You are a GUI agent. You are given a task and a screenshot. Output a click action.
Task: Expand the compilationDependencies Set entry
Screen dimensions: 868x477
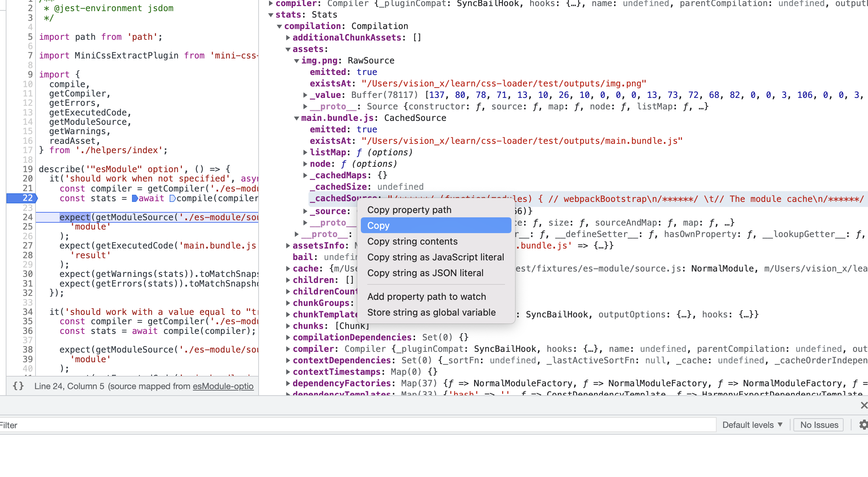[288, 337]
